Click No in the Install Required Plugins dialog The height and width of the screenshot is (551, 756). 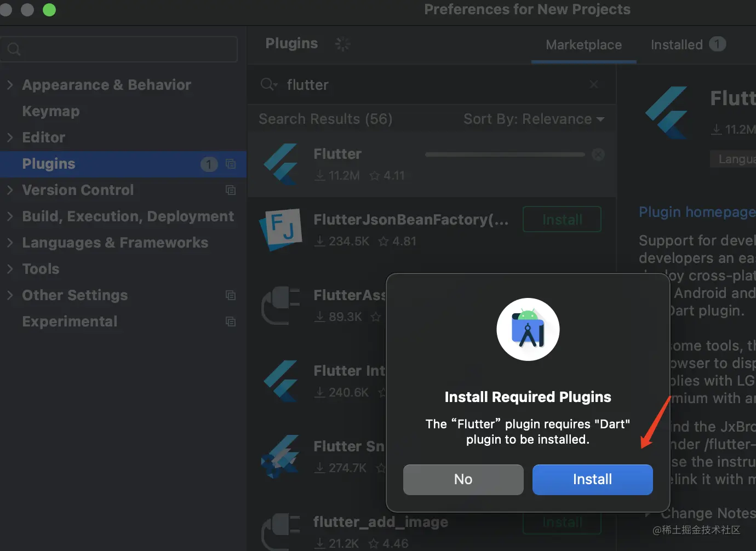(x=463, y=479)
